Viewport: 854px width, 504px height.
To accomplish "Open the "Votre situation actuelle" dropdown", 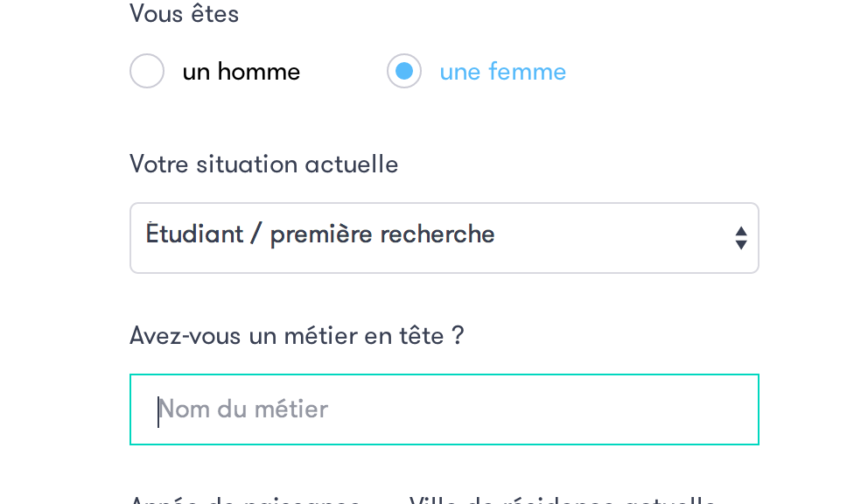I will pos(444,238).
